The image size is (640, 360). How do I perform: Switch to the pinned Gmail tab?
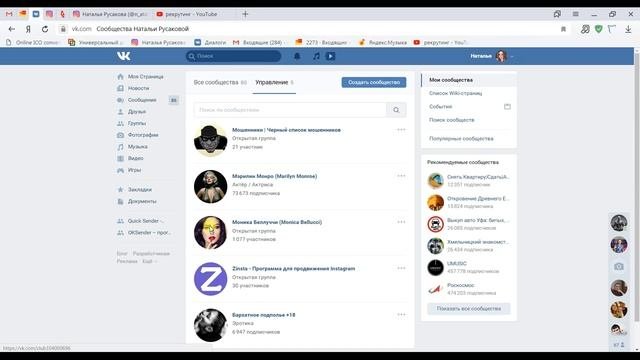pyautogui.click(x=9, y=14)
